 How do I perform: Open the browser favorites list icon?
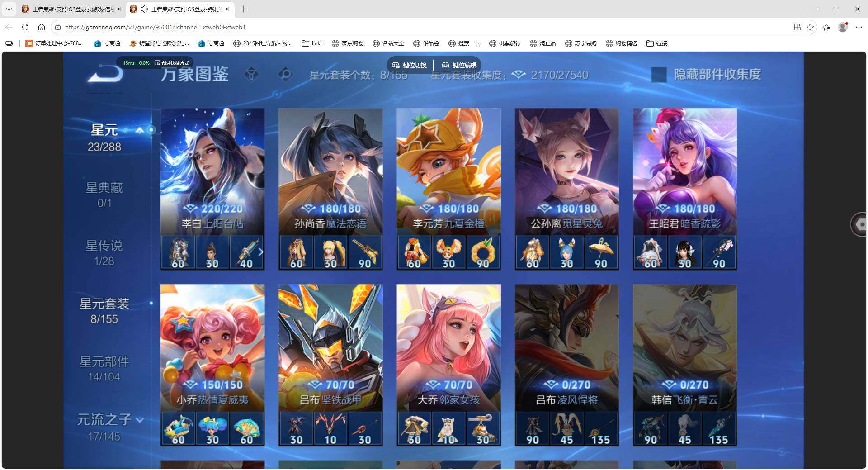pyautogui.click(x=826, y=27)
